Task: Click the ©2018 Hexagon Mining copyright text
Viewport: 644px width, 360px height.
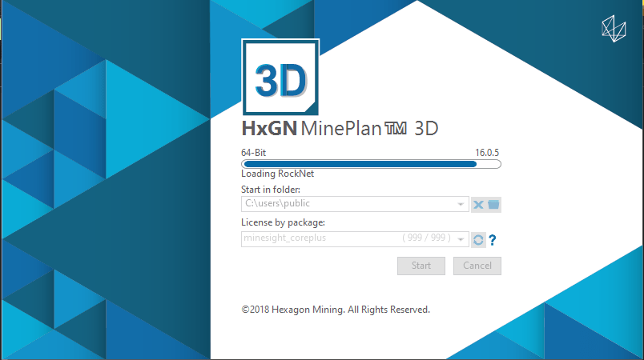Action: point(336,310)
